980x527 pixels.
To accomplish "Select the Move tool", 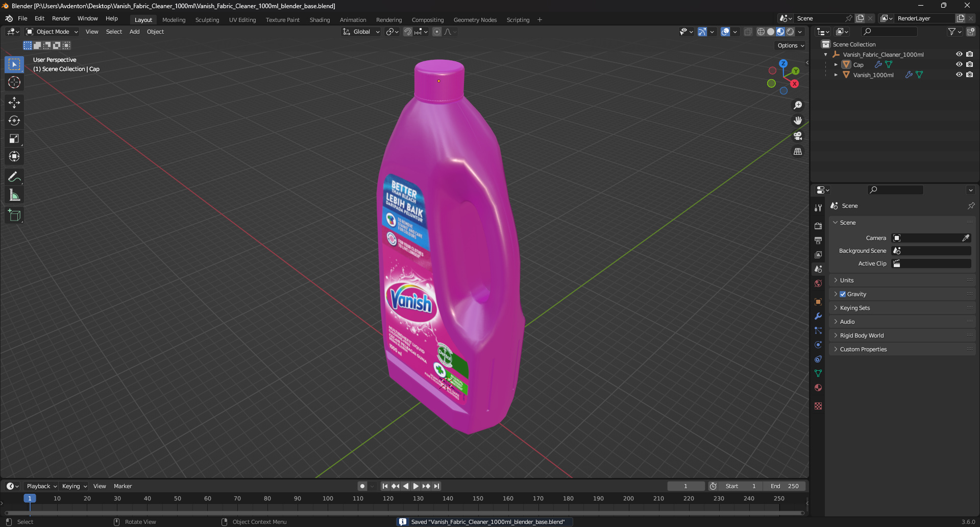I will (14, 103).
